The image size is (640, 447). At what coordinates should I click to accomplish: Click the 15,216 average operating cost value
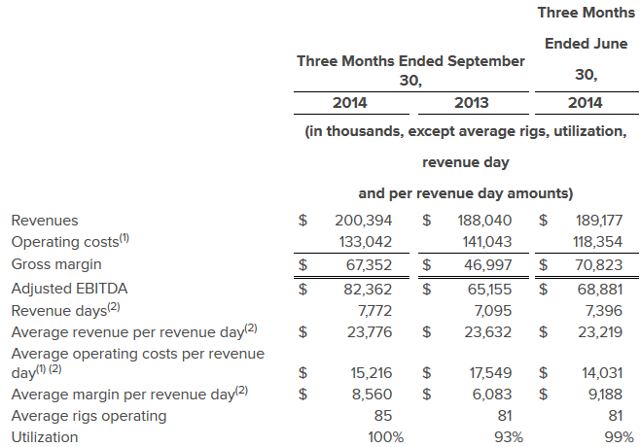371,373
